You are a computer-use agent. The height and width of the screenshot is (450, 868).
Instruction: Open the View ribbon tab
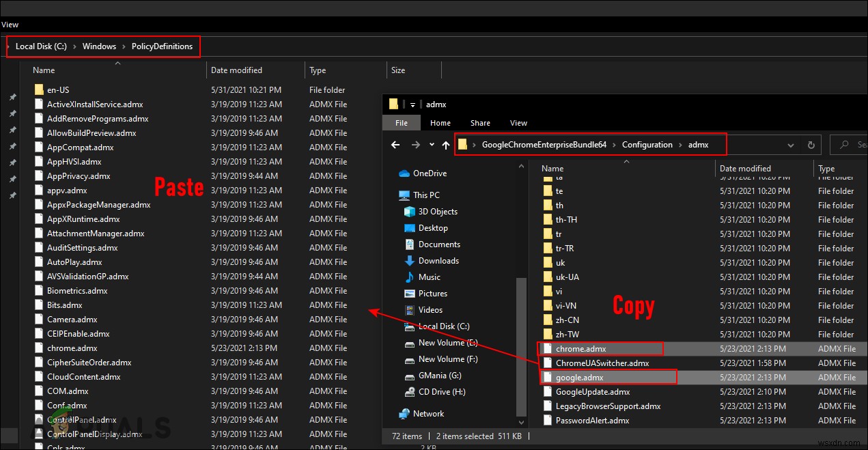click(x=518, y=123)
